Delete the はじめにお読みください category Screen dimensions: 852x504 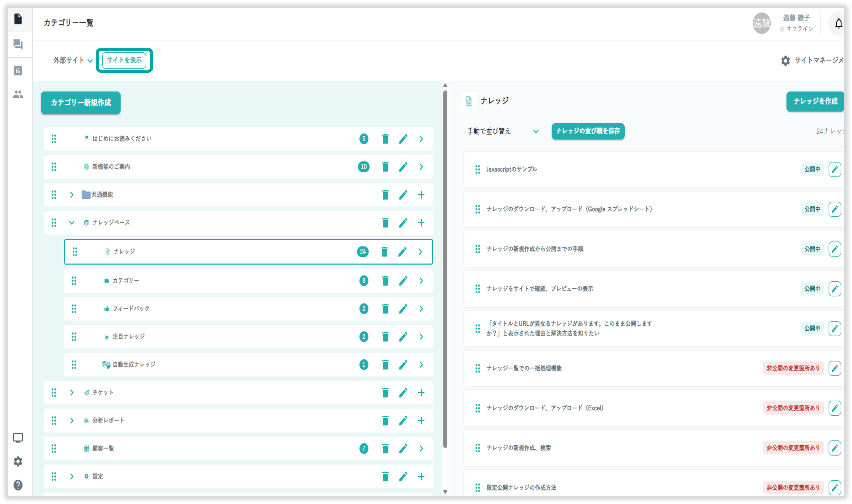point(385,139)
